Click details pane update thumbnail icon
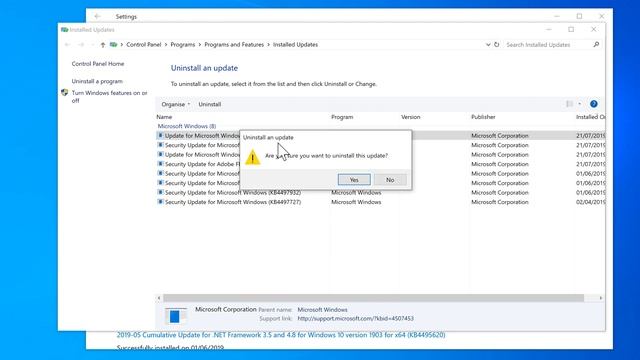 [175, 316]
